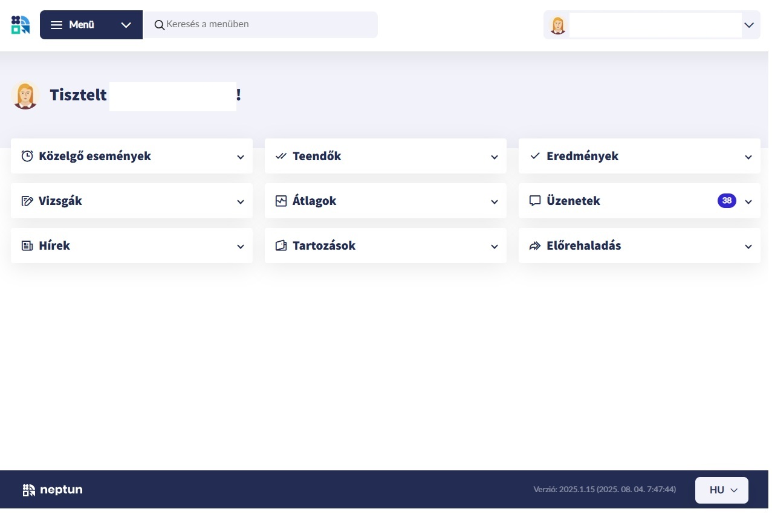Click the Neptun footer logo
Image resolution: width=772 pixels, height=532 pixels.
[x=53, y=490]
